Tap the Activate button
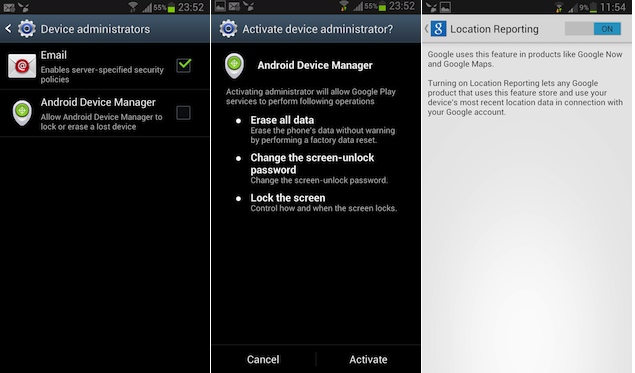 tap(369, 359)
